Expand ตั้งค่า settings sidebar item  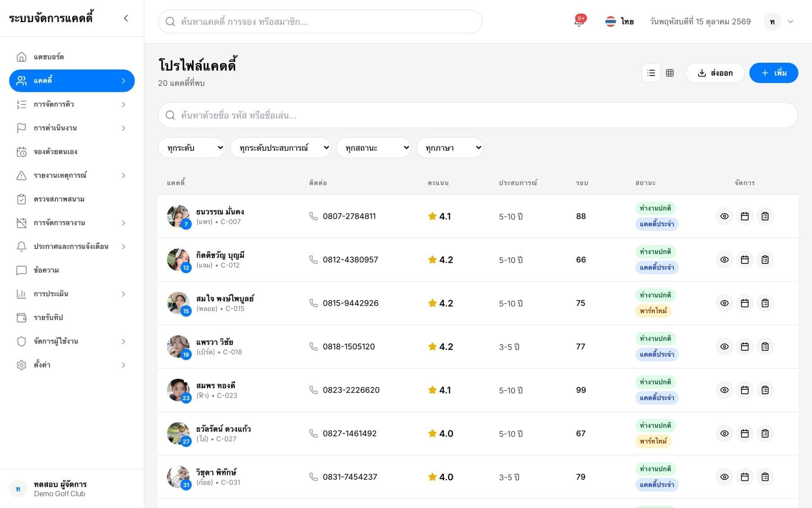click(x=72, y=365)
